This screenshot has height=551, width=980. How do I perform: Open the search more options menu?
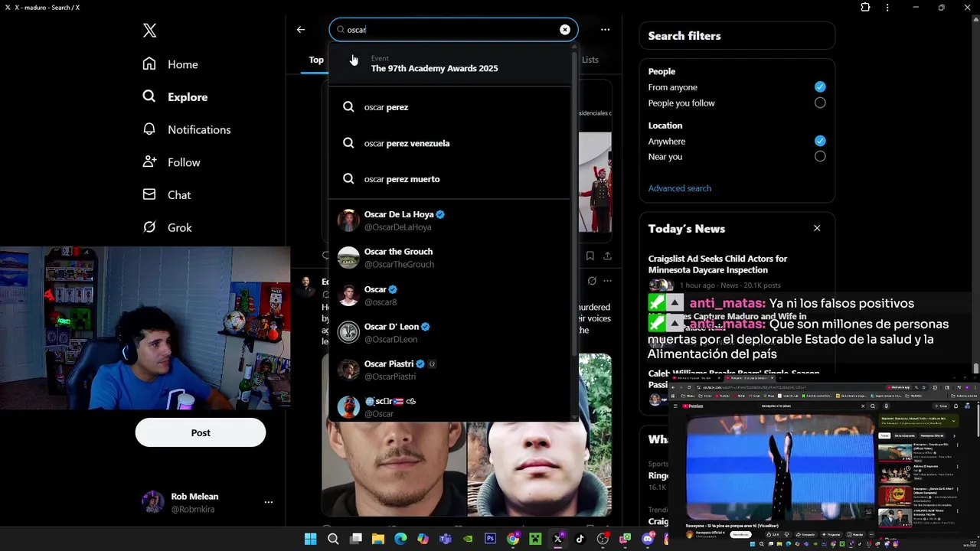pos(606,30)
